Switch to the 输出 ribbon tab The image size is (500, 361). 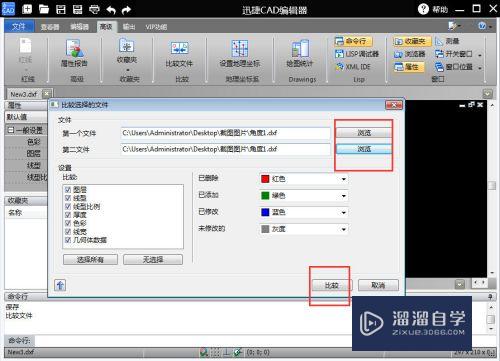tap(129, 27)
